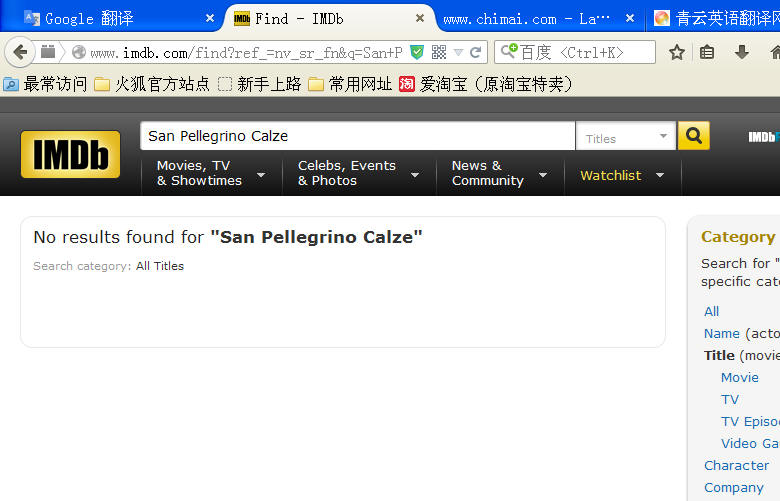Viewport: 780px width, 501px height.
Task: Click the Video Game subcategory link
Action: [750, 443]
